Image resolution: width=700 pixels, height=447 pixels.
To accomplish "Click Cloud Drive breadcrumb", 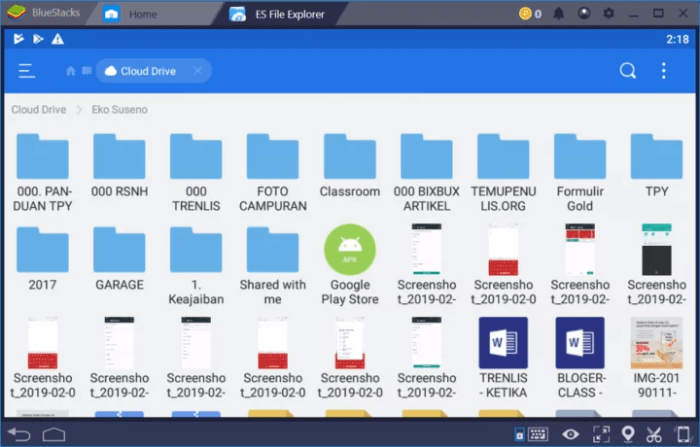I will (39, 110).
